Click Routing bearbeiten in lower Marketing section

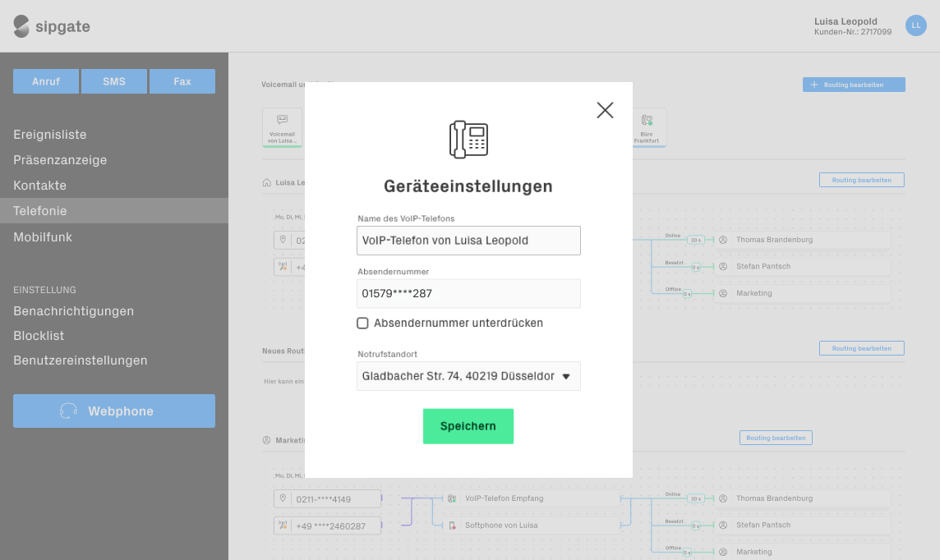[776, 438]
